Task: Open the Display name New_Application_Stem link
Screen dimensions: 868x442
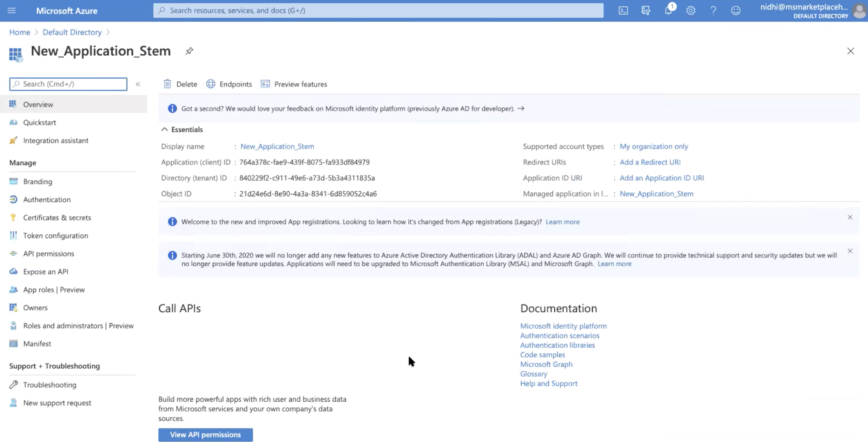Action: tap(277, 147)
